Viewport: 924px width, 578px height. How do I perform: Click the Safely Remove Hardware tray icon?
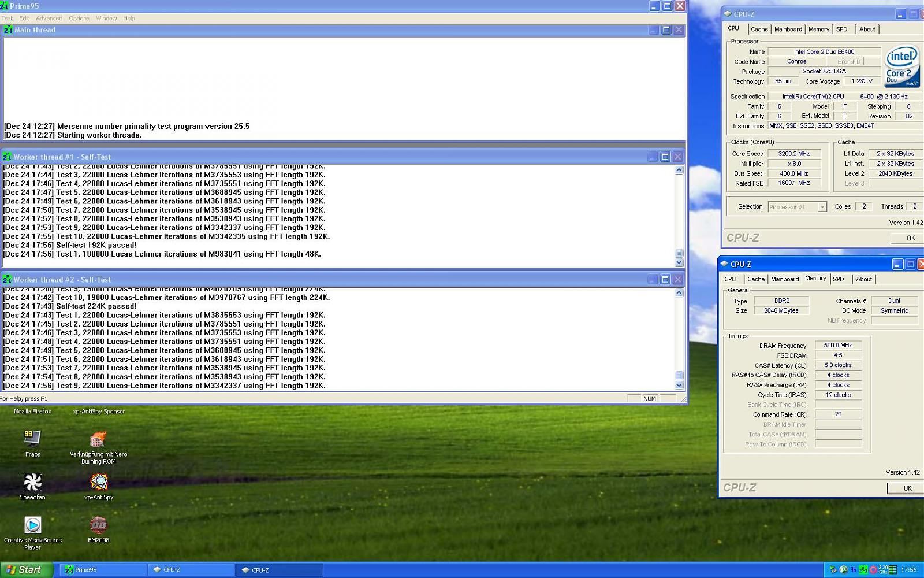(833, 570)
